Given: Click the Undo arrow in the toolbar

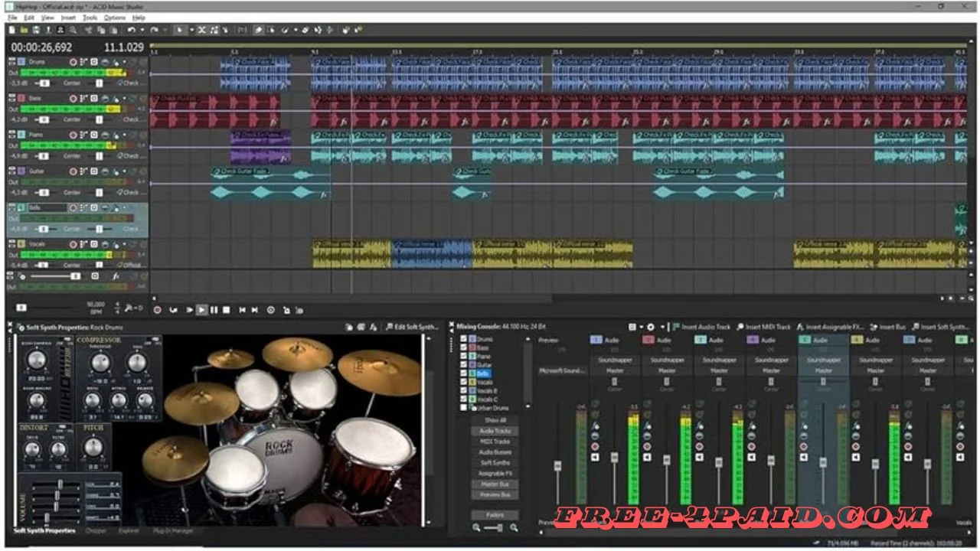Looking at the screenshot, I should point(131,30).
